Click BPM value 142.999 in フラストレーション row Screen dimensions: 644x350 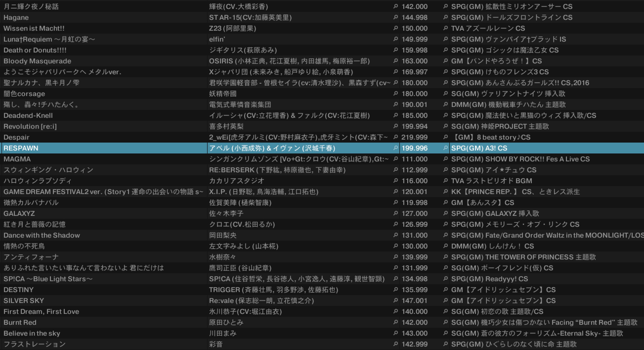[x=414, y=344]
